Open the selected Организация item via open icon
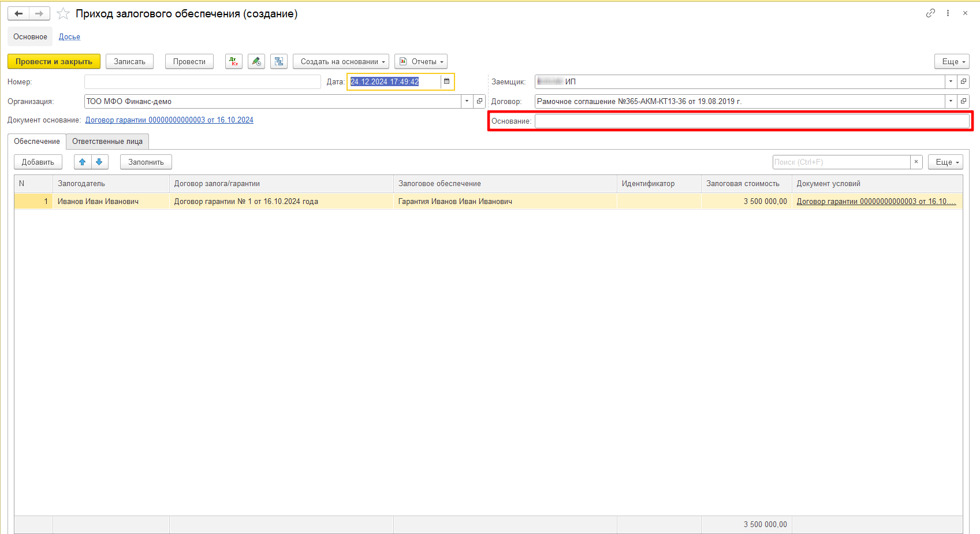 pyautogui.click(x=479, y=101)
